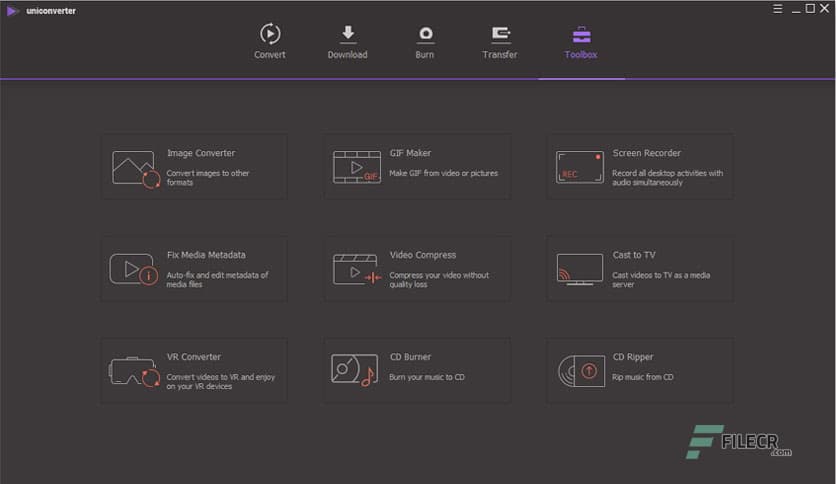Open the CD Burner music disc icon

coord(354,369)
